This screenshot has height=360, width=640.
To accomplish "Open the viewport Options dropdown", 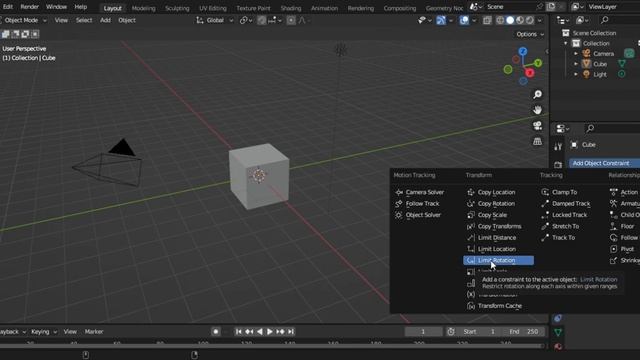I will point(530,34).
